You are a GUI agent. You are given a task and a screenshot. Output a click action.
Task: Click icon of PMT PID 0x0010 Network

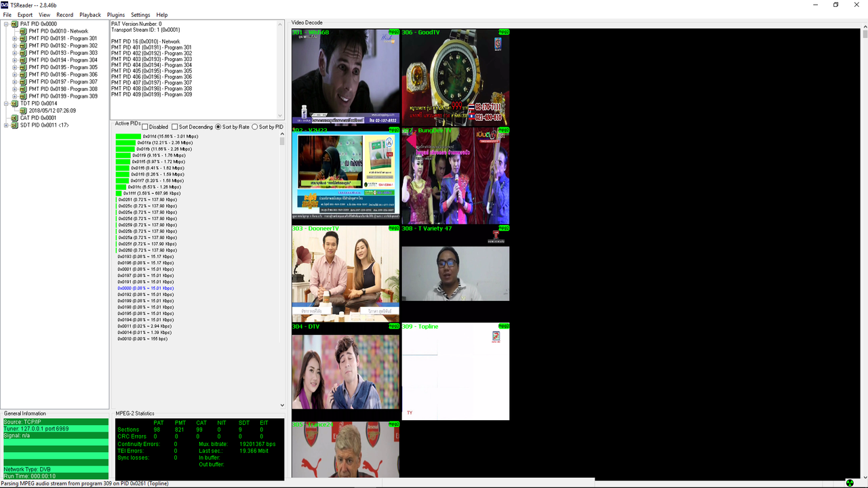[24, 31]
